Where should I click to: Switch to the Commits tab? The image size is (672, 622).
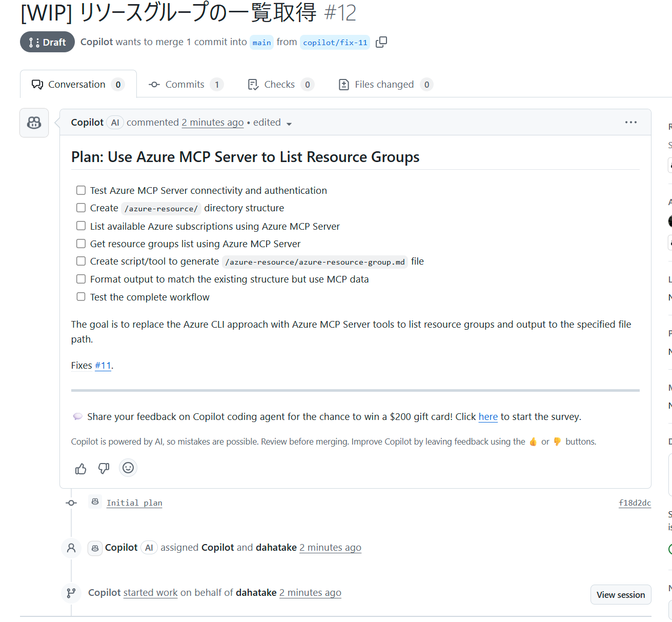[185, 84]
